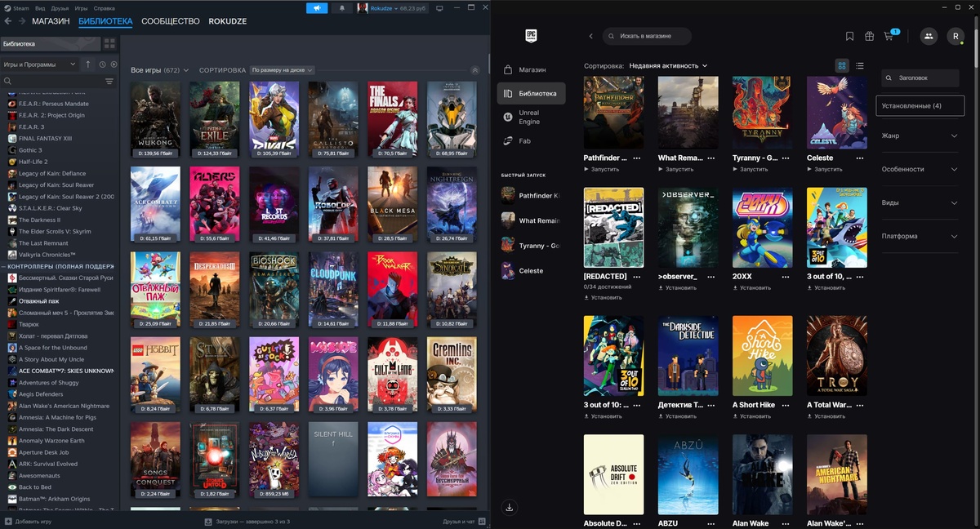Click the Epic Games logo
The height and width of the screenshot is (529, 980).
pos(531,36)
